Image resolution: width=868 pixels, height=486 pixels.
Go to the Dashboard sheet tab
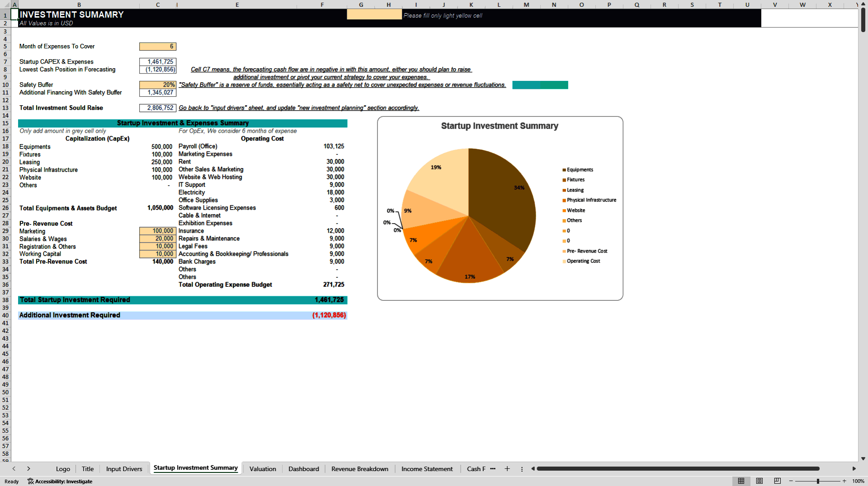click(x=304, y=469)
